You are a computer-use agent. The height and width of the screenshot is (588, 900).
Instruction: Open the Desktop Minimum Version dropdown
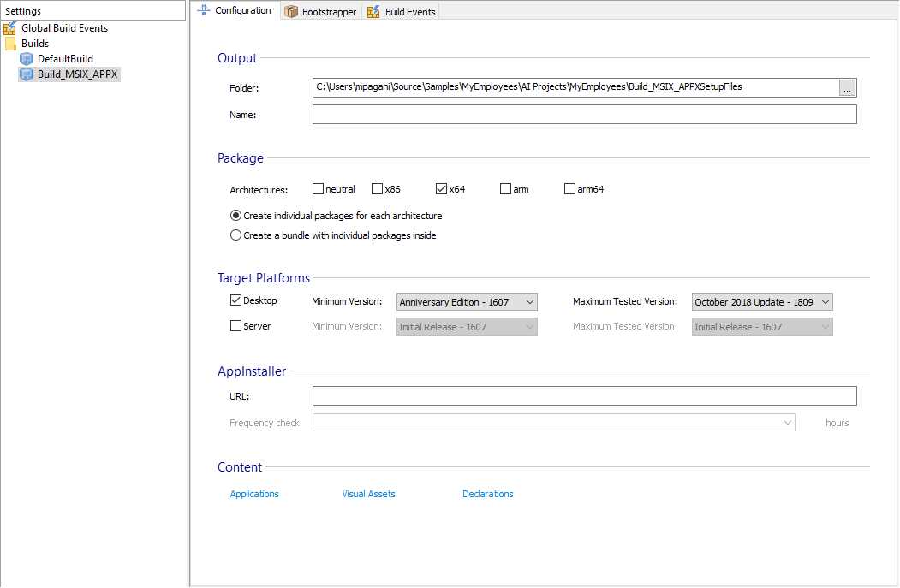[x=528, y=301]
